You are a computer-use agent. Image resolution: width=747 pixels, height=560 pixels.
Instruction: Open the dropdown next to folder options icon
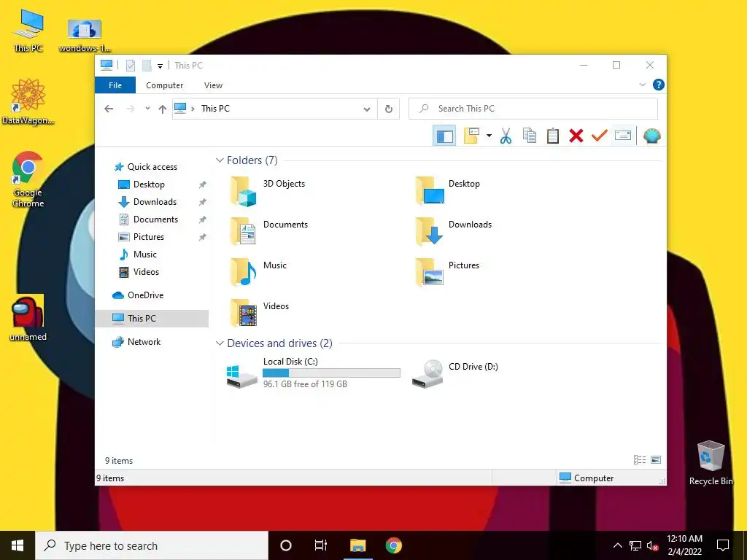click(489, 136)
